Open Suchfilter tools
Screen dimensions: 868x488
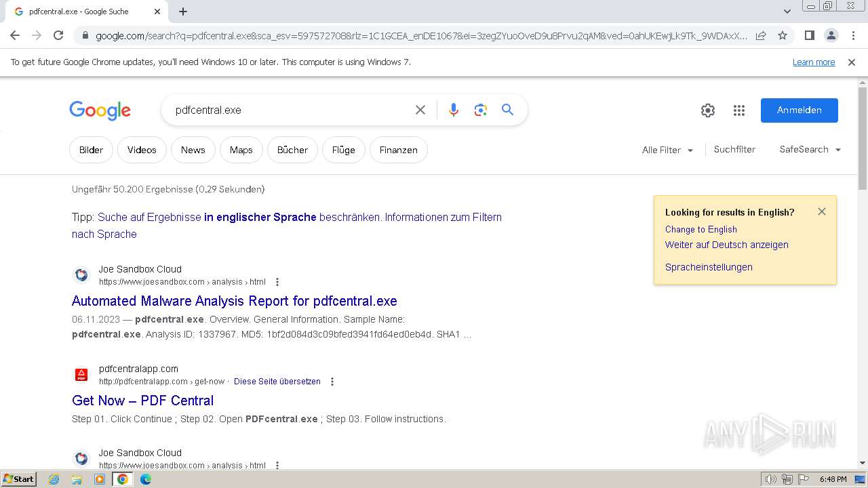[734, 149]
